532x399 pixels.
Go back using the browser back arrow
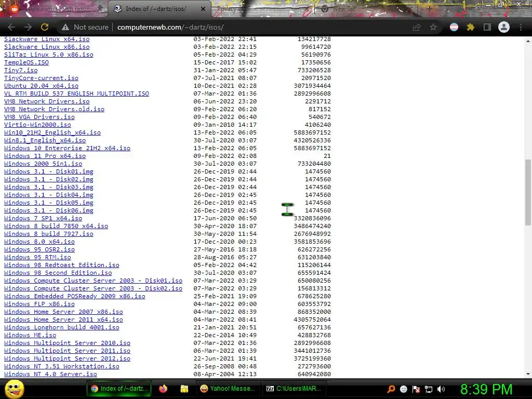(11, 27)
